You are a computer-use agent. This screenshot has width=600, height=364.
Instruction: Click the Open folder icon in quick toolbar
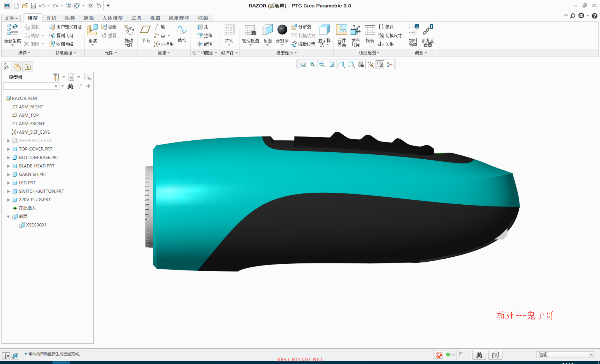click(25, 6)
